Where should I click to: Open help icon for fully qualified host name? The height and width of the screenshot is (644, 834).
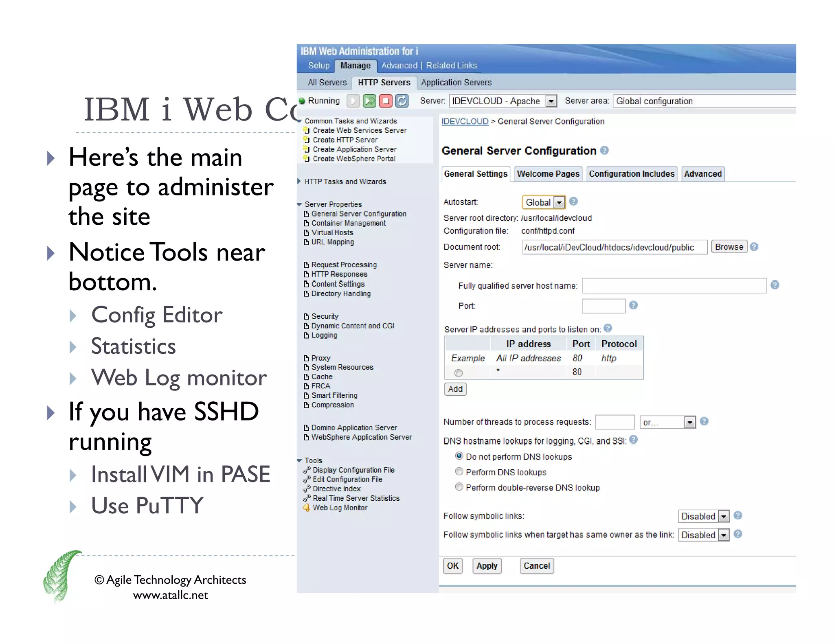coord(775,285)
